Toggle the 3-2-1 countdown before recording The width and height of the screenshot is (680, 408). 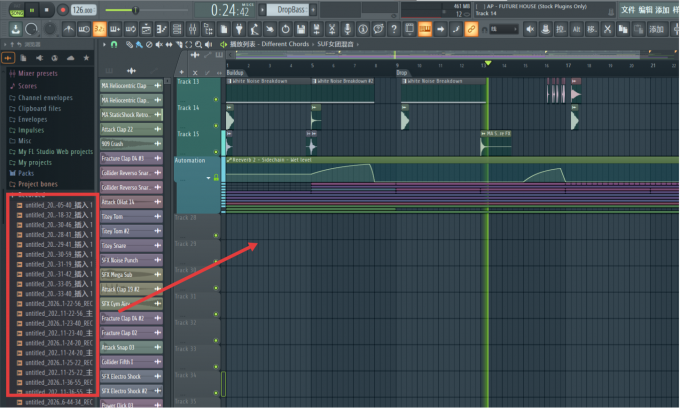pos(99,29)
